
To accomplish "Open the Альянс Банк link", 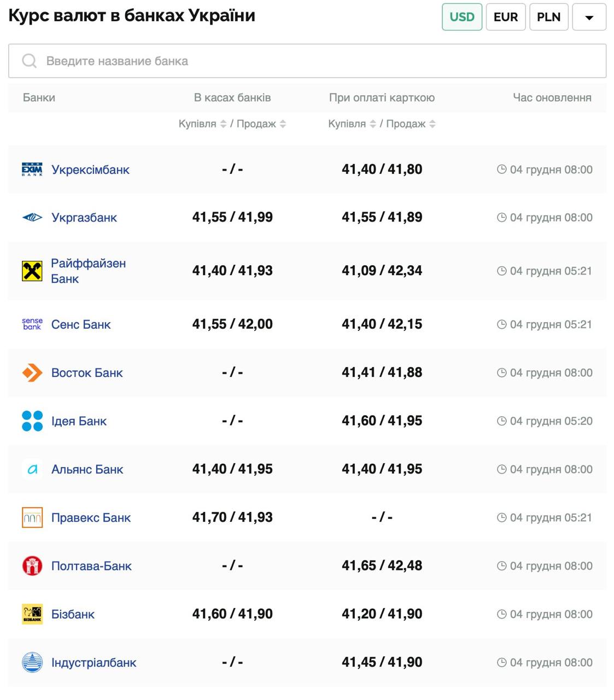I will (87, 469).
